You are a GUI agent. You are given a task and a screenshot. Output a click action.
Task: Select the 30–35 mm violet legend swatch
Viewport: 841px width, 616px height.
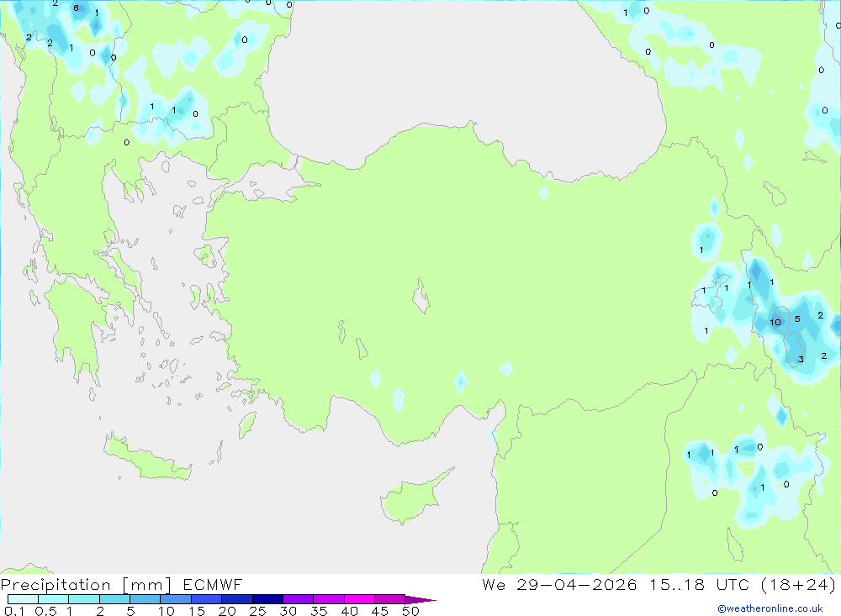298,599
